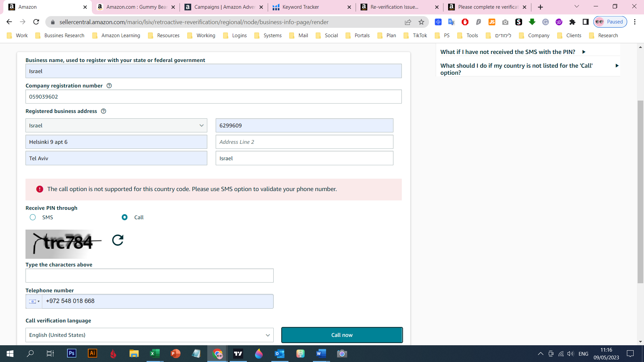Open the Systems bookmark folder
The width and height of the screenshot is (644, 362).
268,36
